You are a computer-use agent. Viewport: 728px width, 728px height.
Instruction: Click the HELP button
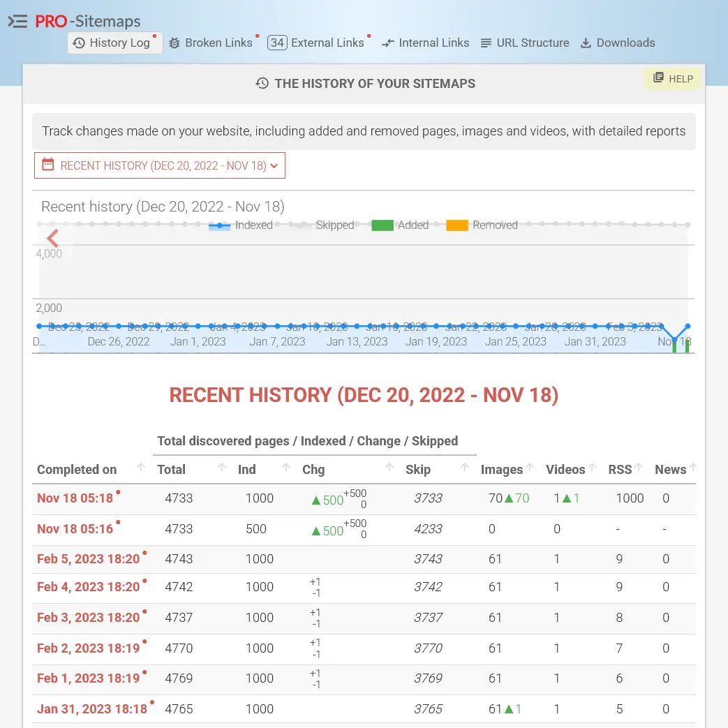tap(673, 79)
